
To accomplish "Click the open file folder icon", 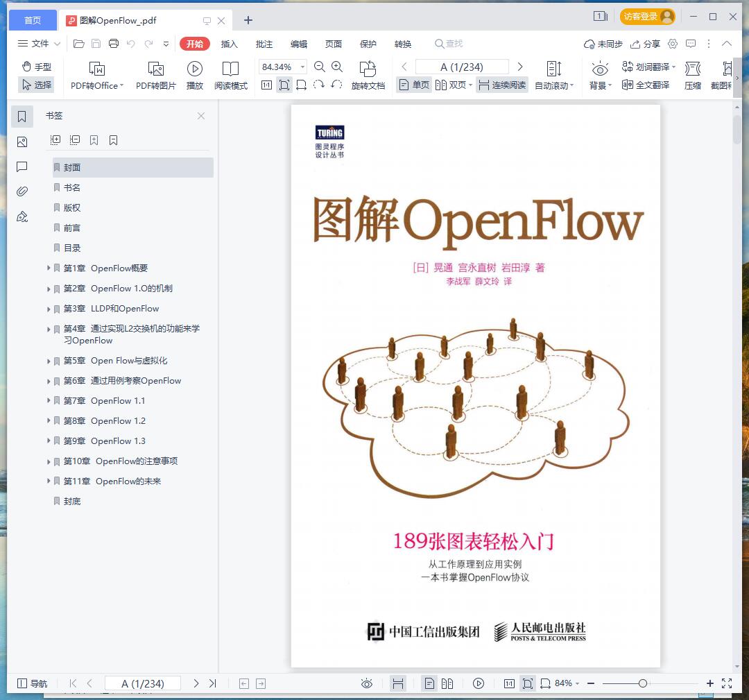I will click(79, 44).
